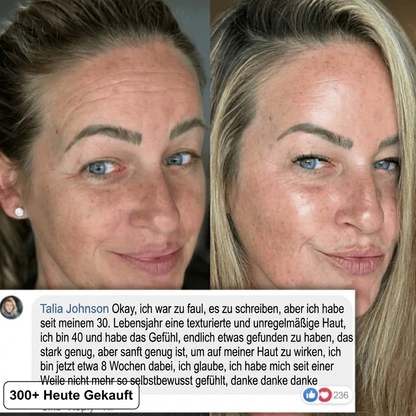Select the comment's first line starting with Okay

[x=228, y=309]
